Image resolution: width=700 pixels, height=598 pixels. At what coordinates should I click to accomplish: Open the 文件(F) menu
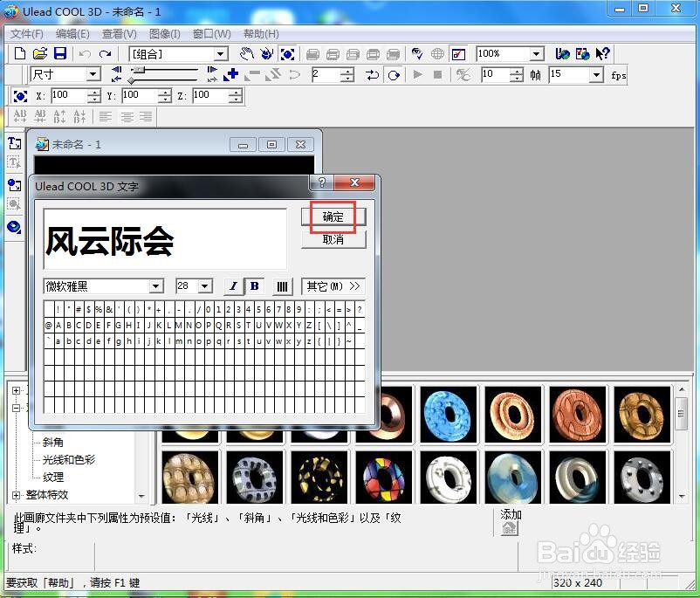[27, 34]
